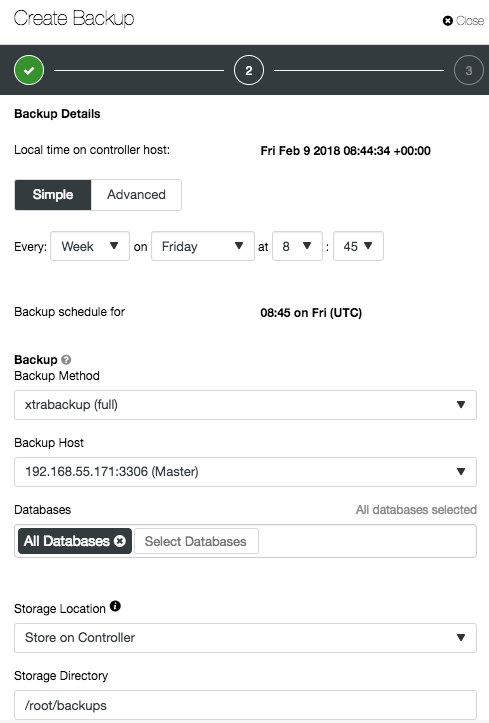
Task: Click the Select Databases field
Action: tap(196, 541)
